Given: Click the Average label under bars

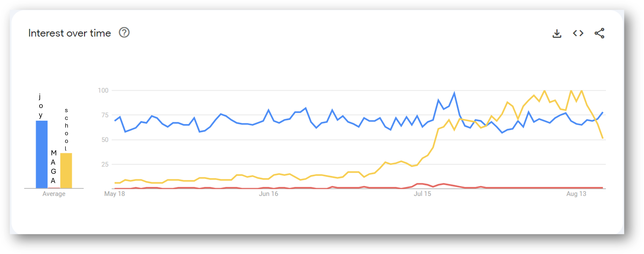Looking at the screenshot, I should [x=54, y=194].
